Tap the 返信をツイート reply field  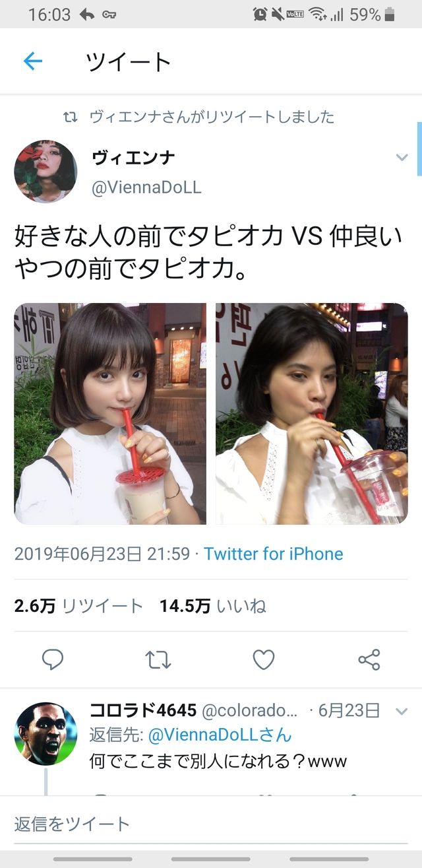210,823
